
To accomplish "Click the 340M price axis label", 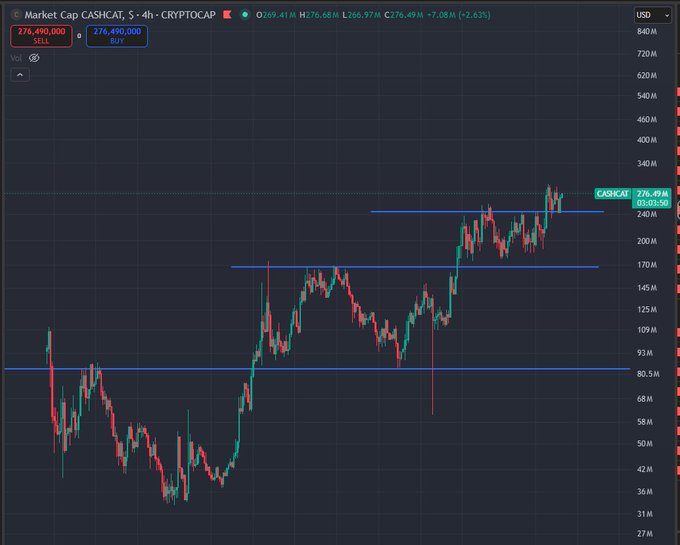I will pyautogui.click(x=647, y=163).
